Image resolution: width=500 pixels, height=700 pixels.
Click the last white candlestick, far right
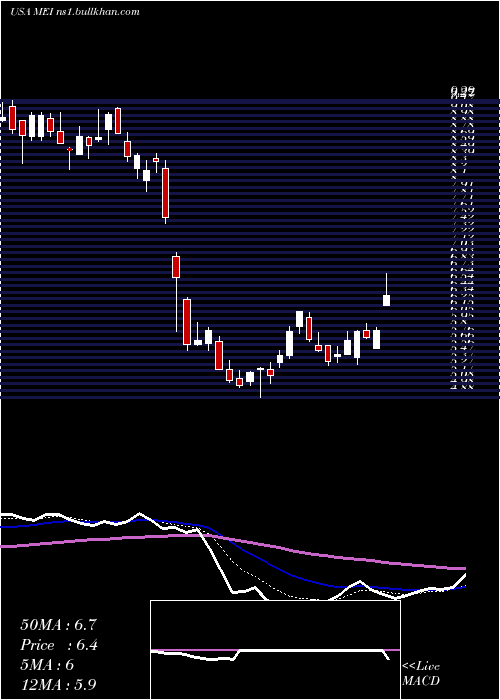coord(387,300)
